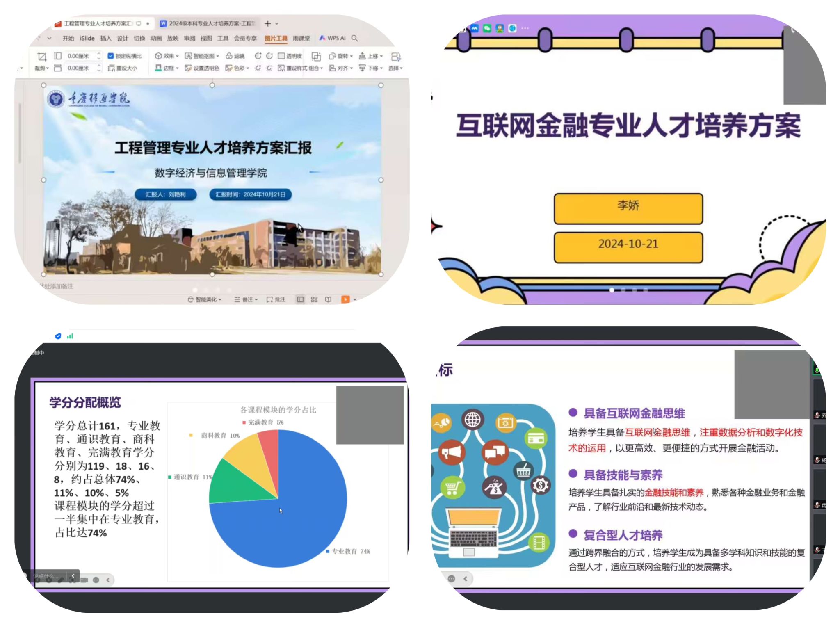Screen dimensions: 840x630
Task: Start slideshow with orange play button
Action: tap(345, 299)
